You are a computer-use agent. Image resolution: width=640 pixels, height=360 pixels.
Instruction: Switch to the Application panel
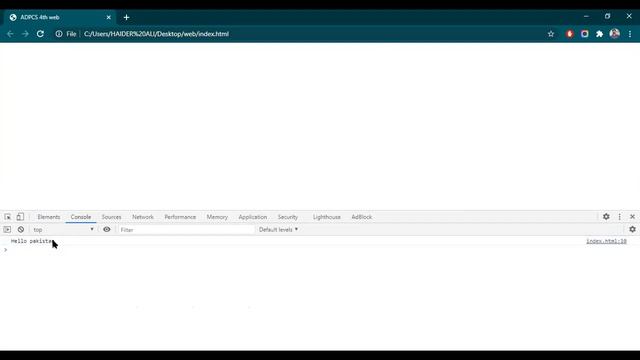(x=253, y=217)
